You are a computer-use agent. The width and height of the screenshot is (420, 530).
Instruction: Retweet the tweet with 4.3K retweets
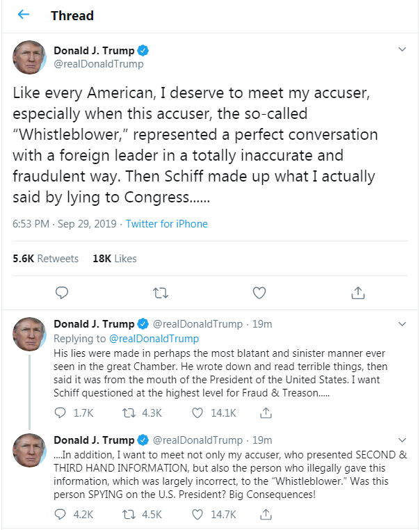[129, 412]
